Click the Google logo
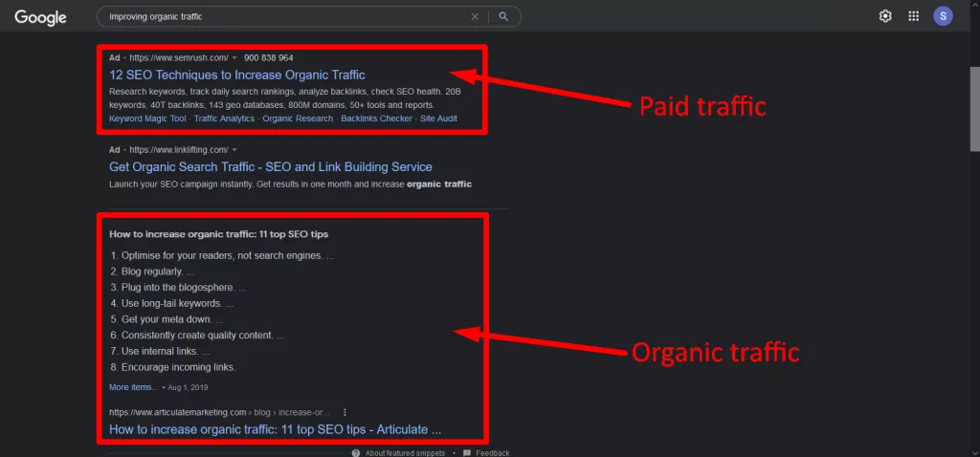The height and width of the screenshot is (457, 980). coord(40,17)
